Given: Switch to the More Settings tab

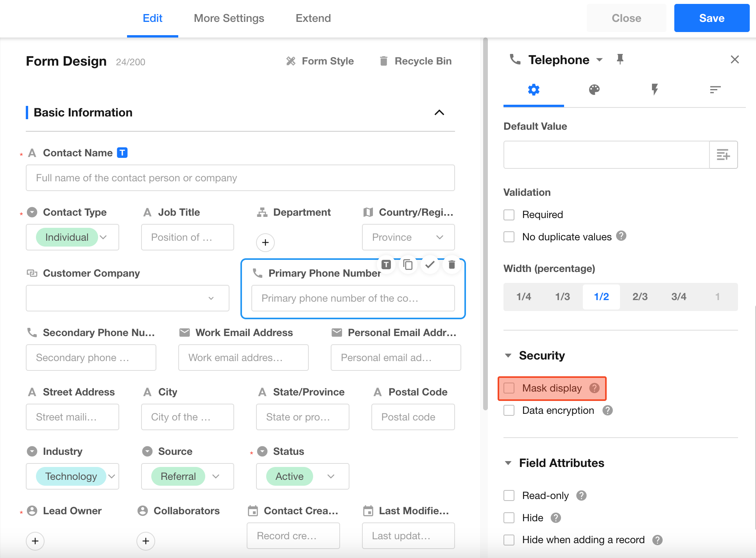Looking at the screenshot, I should (x=229, y=18).
